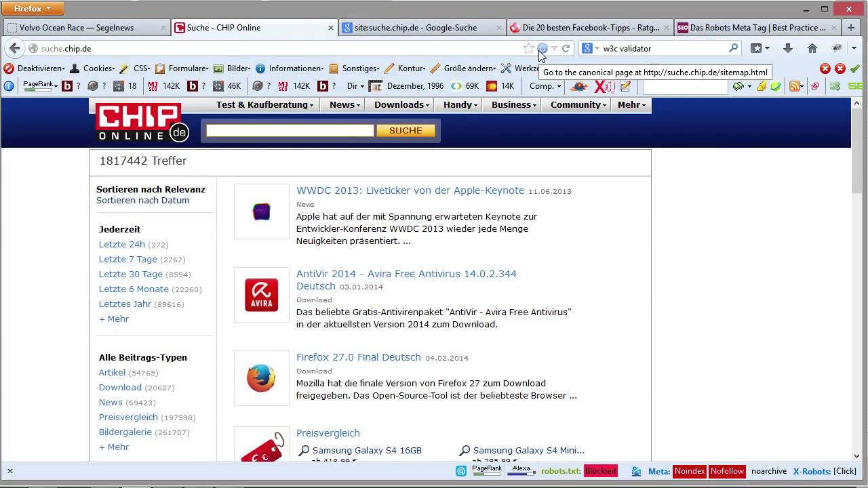Viewport: 868px width, 488px height.
Task: Filter by Bildergalerie content type
Action: click(125, 432)
